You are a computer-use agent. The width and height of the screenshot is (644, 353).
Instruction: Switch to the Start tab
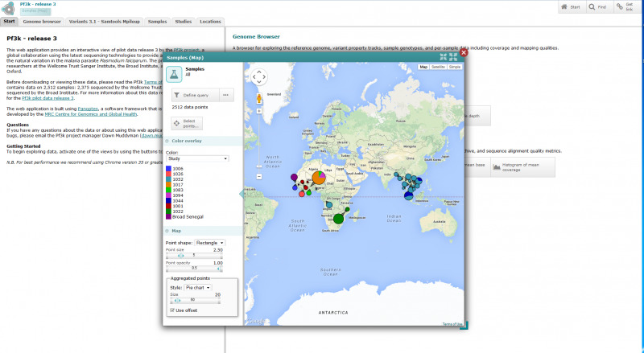coord(9,22)
